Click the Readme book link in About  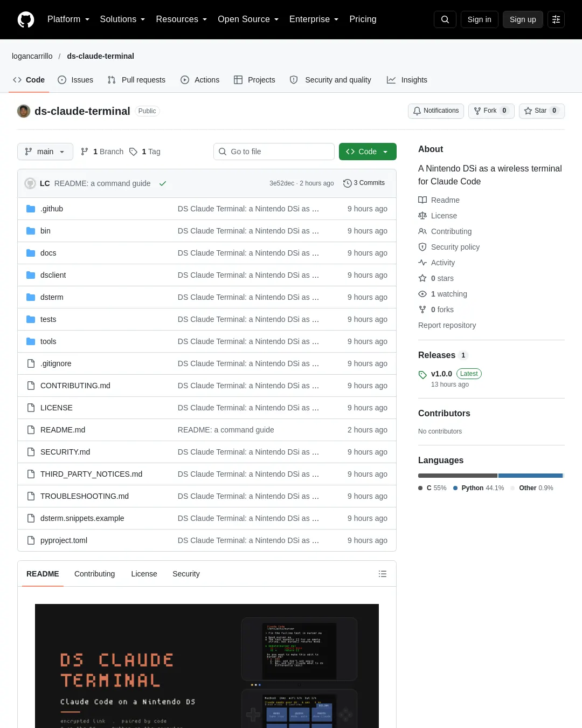439,200
